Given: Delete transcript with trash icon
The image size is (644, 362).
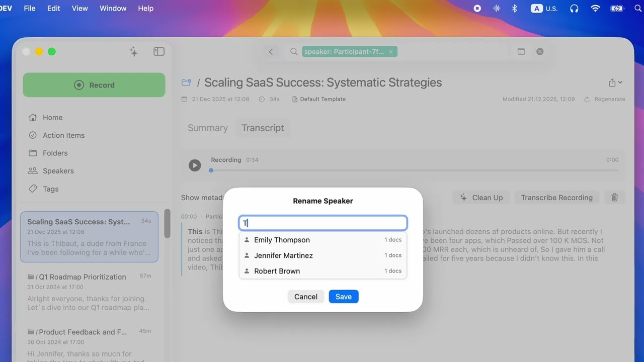Looking at the screenshot, I should (614, 198).
